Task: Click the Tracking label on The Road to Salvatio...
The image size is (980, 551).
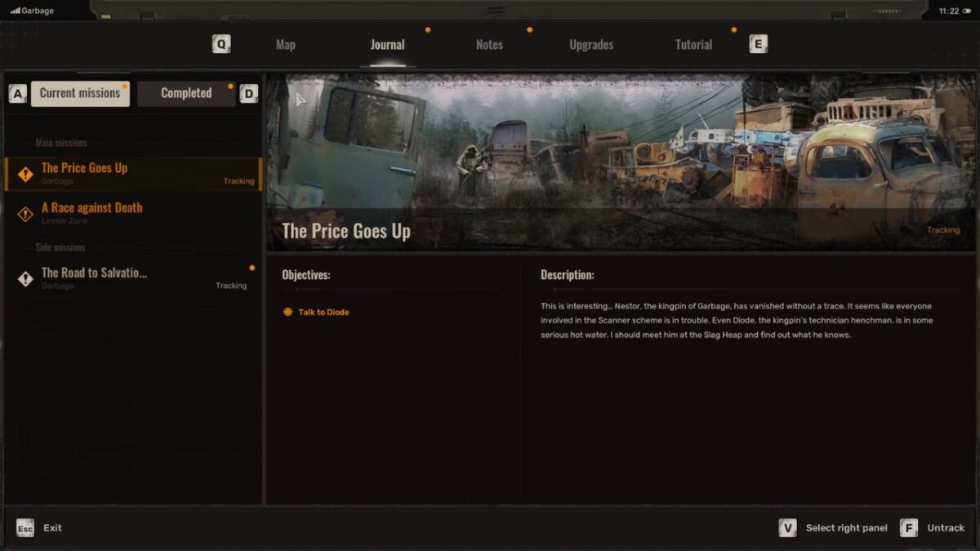Action: 231,285
